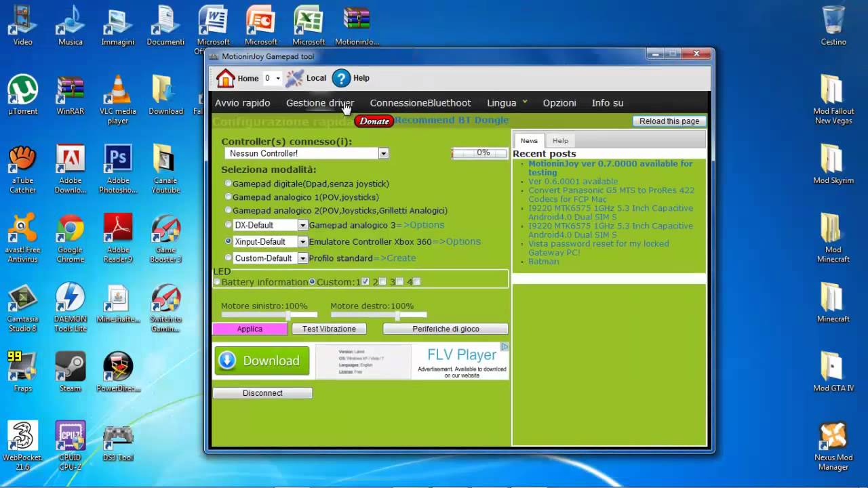The width and height of the screenshot is (868, 488).
Task: Open the ConnessioneBluethoot menu
Action: pyautogui.click(x=420, y=103)
